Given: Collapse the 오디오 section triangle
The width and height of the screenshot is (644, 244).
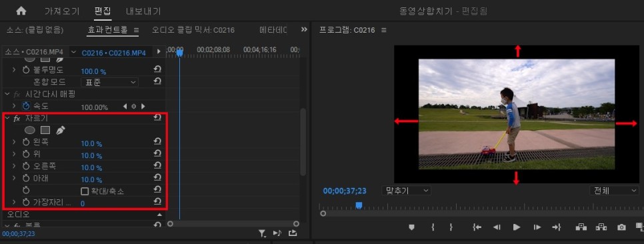Looking at the screenshot, I should click(159, 215).
